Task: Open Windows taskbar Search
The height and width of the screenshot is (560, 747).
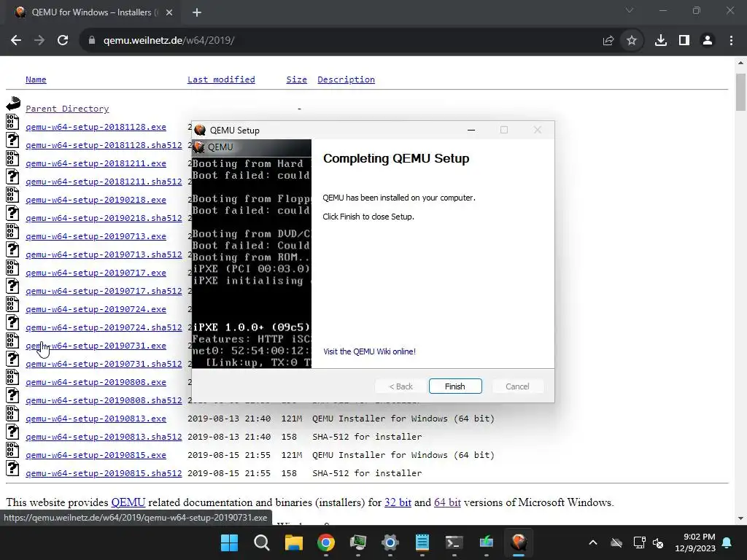Action: [x=262, y=542]
